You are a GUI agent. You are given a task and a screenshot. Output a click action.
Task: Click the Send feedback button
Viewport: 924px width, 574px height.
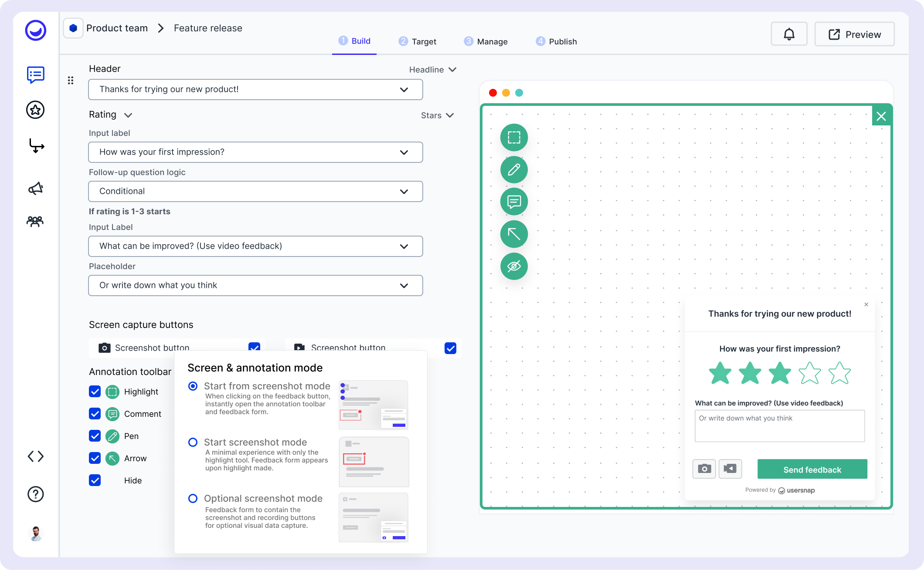[812, 469]
